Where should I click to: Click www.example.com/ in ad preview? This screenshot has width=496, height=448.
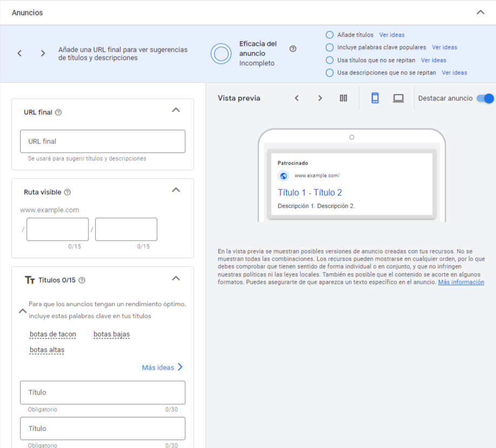click(317, 175)
